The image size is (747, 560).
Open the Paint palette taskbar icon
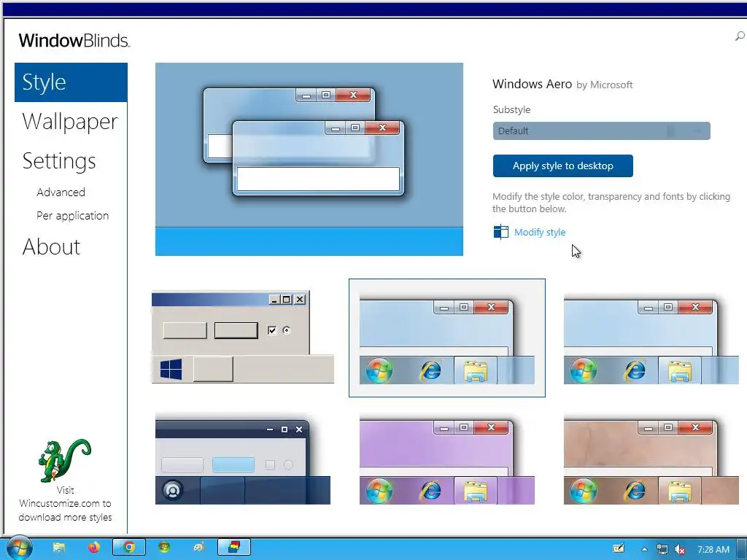pyautogui.click(x=199, y=548)
